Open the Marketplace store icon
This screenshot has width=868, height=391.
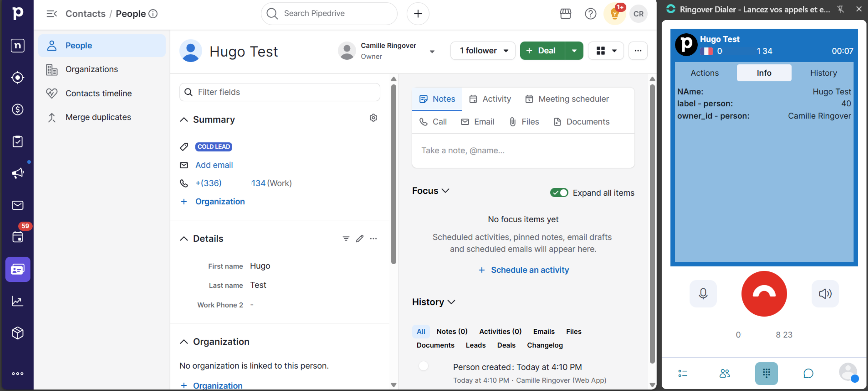point(565,14)
